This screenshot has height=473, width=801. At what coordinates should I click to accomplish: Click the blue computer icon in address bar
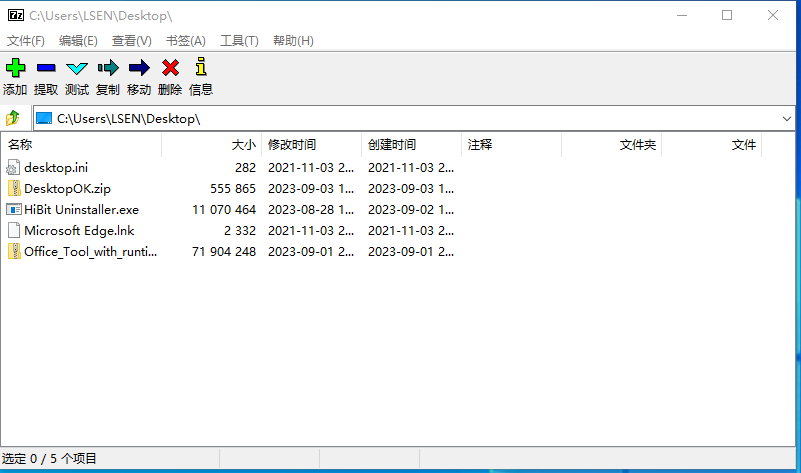[x=44, y=119]
